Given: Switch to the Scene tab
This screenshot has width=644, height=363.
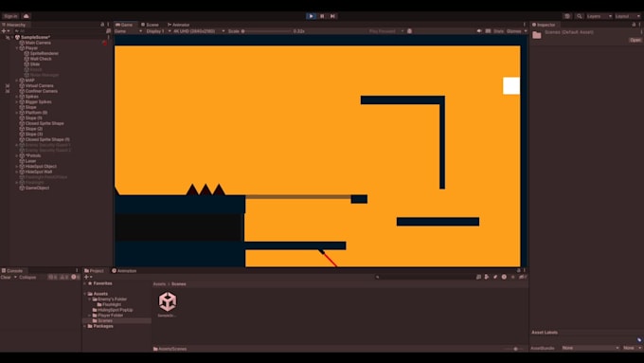Looking at the screenshot, I should 150,25.
